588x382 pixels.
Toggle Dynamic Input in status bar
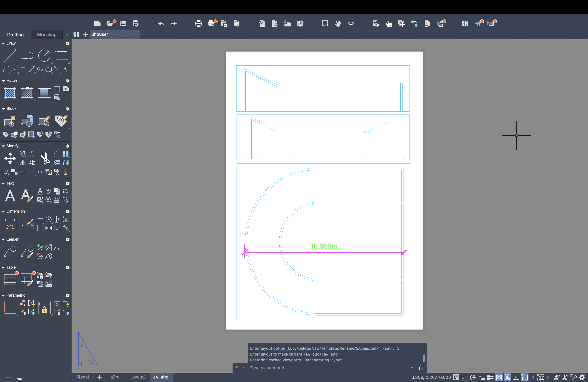(481, 377)
